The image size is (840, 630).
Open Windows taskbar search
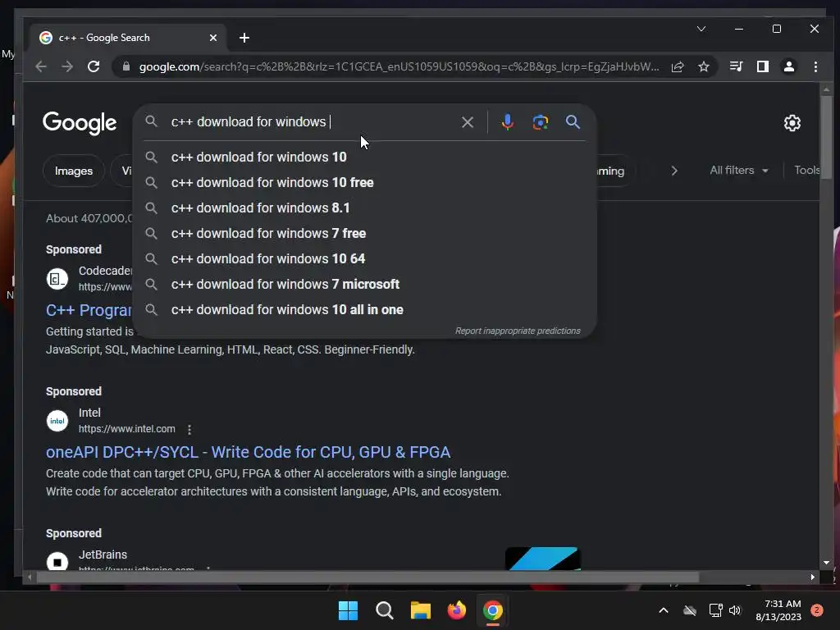click(x=385, y=610)
